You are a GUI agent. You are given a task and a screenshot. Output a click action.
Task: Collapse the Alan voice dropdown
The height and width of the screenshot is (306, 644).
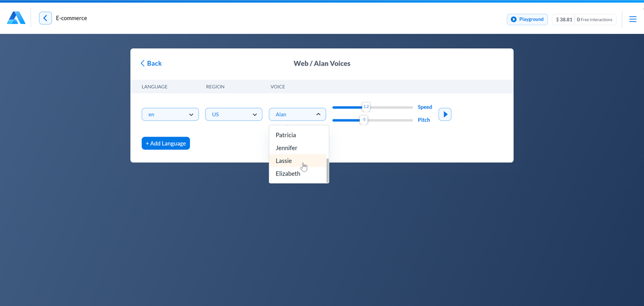[297, 114]
